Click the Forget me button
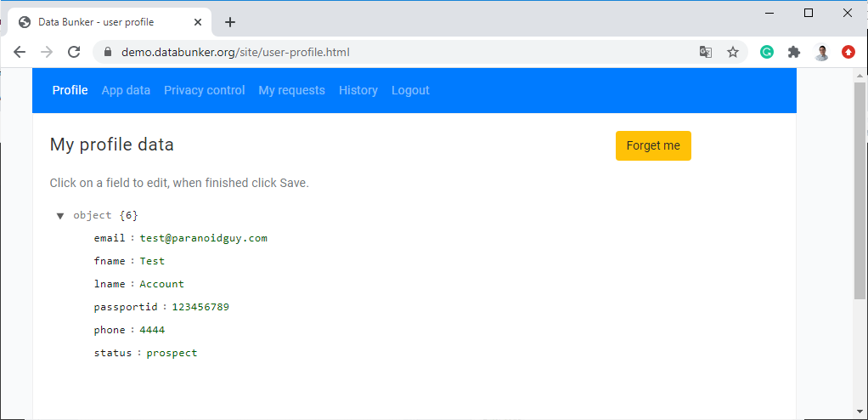Image resolution: width=868 pixels, height=420 pixels. (x=653, y=145)
